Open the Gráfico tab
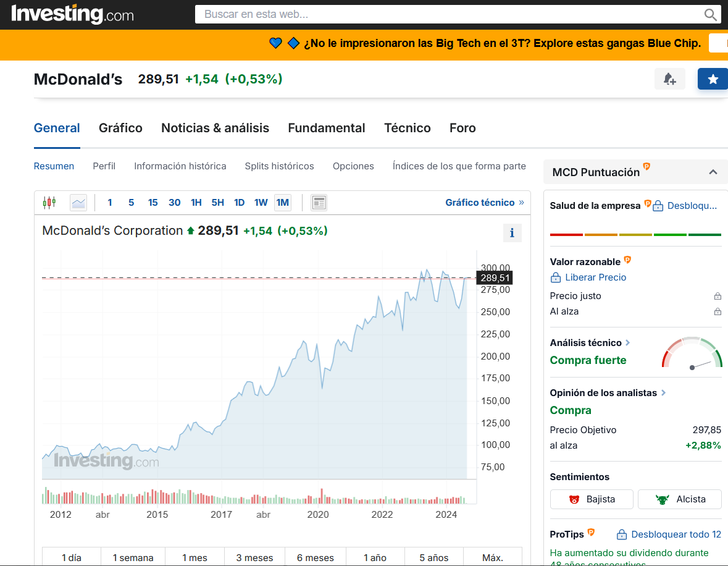The height and width of the screenshot is (566, 728). click(x=120, y=129)
